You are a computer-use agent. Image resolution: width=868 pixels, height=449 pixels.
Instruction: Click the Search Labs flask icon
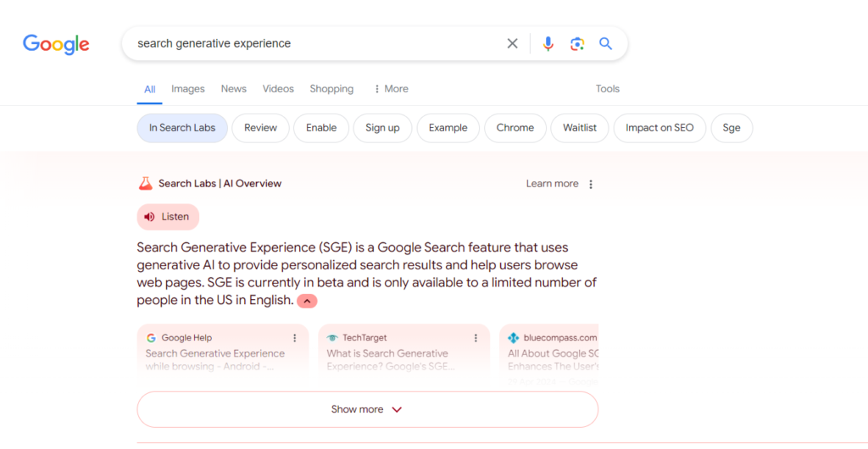[x=146, y=184]
